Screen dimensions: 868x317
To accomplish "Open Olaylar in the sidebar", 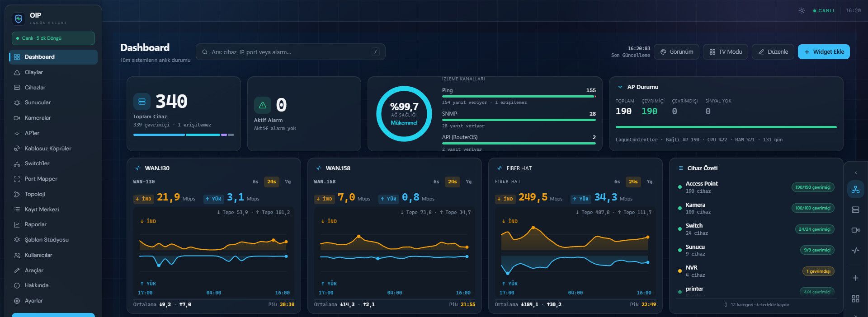I will coord(53,72).
